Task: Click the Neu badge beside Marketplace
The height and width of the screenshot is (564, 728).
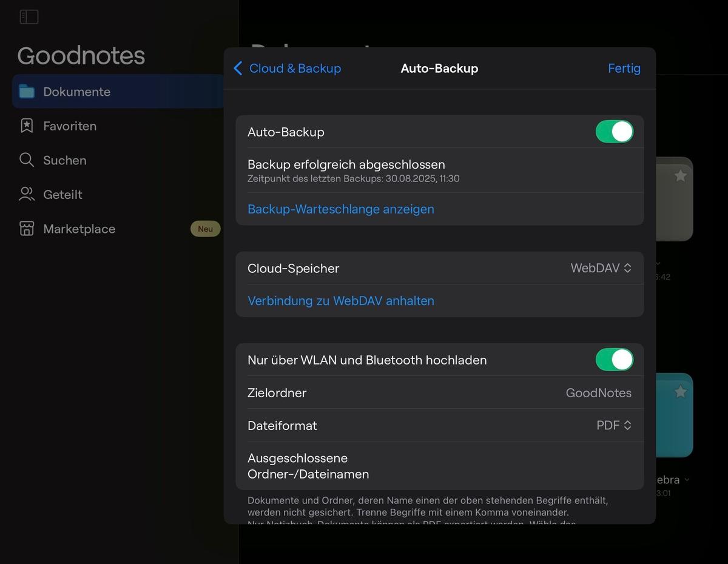Action: [x=205, y=229]
